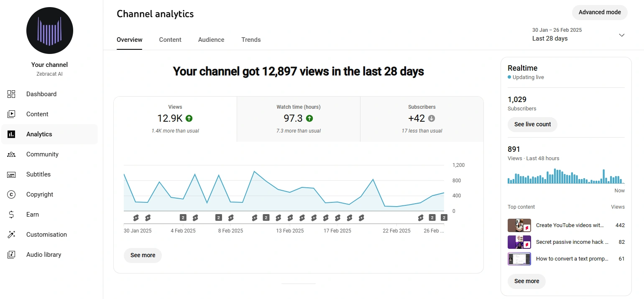644x299 pixels.
Task: Click the 442 views value
Action: [620, 225]
